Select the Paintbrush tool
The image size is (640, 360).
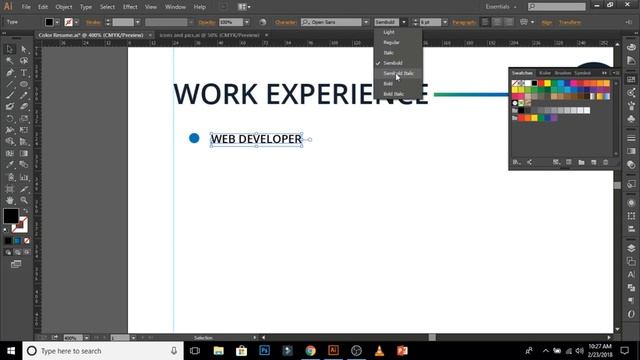click(10, 96)
